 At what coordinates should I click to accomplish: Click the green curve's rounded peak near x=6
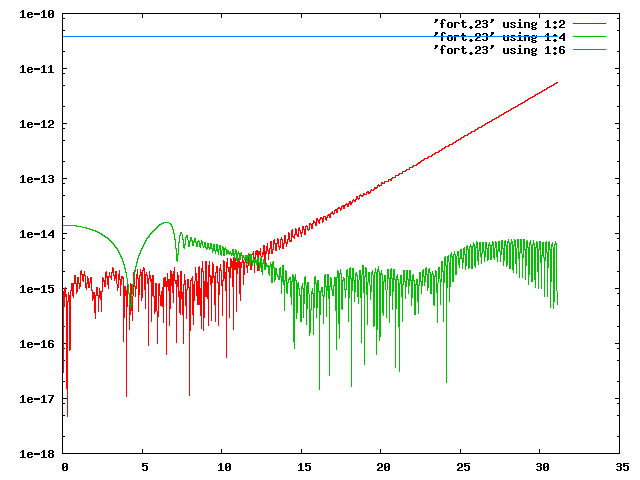[x=166, y=222]
